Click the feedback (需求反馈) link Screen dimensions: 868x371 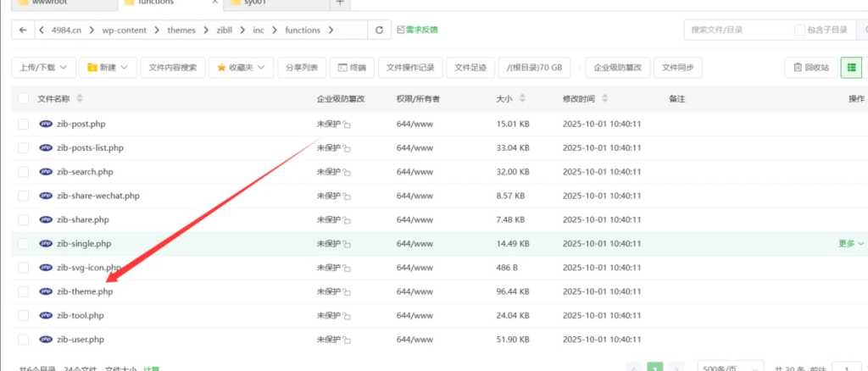pyautogui.click(x=417, y=30)
